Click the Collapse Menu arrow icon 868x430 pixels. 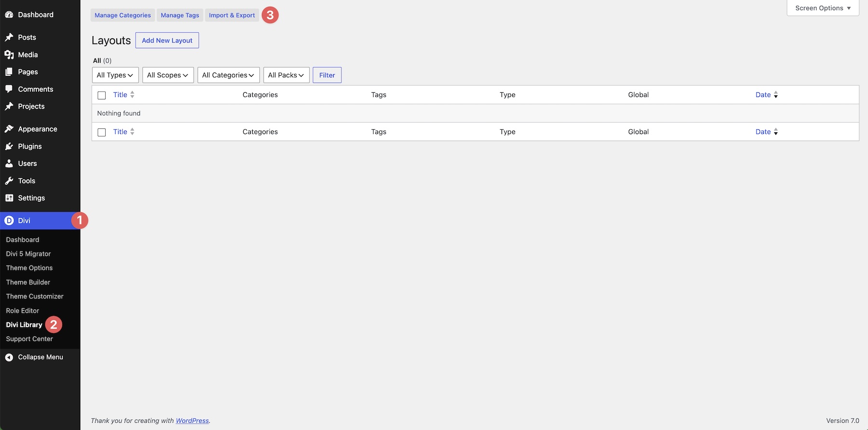[9, 357]
